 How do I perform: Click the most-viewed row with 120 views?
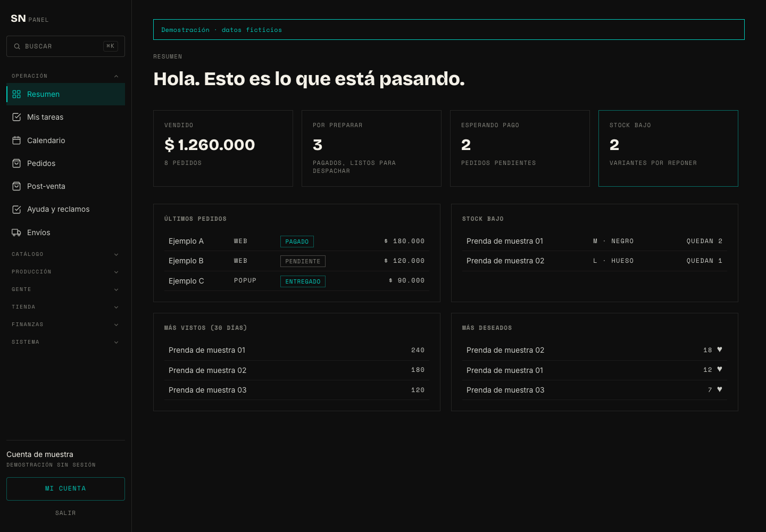pos(297,390)
